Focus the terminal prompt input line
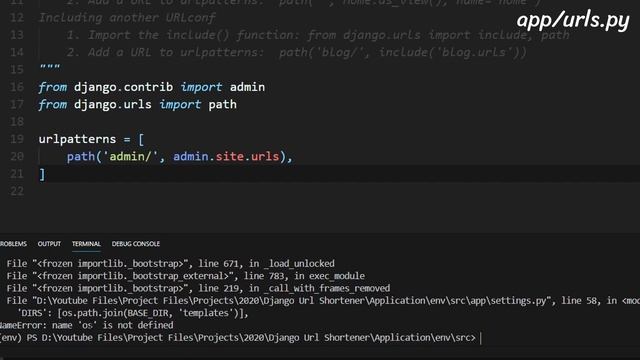 pos(241,338)
